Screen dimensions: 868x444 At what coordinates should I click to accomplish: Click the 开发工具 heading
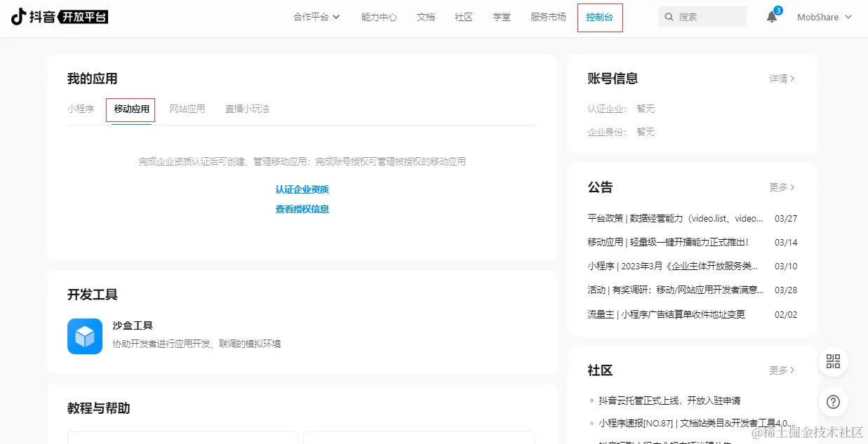[x=92, y=295]
